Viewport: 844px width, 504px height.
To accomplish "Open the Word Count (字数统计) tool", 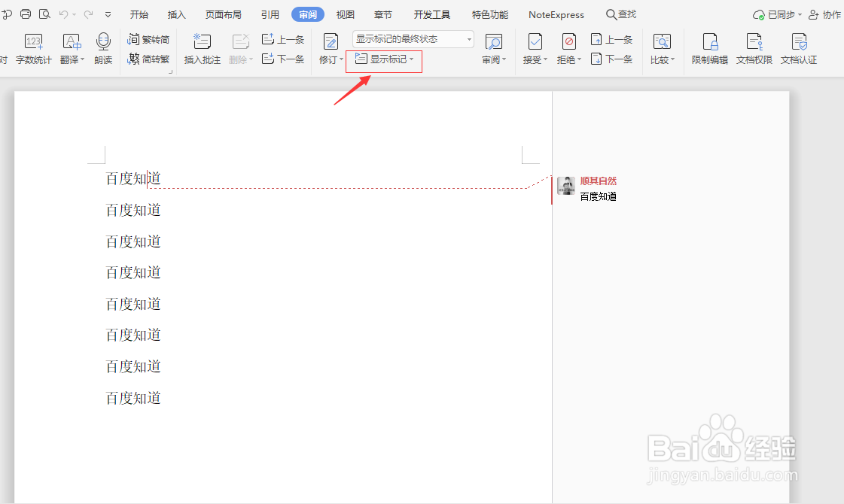I will click(33, 48).
